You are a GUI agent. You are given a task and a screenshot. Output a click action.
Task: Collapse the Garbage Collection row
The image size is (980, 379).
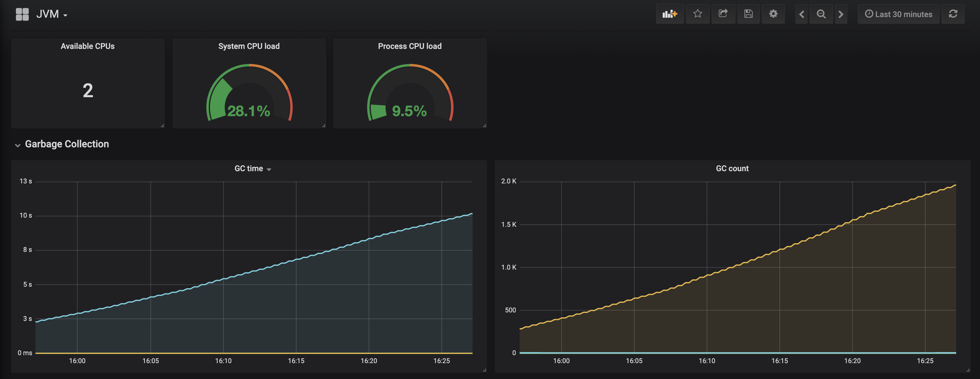17,145
